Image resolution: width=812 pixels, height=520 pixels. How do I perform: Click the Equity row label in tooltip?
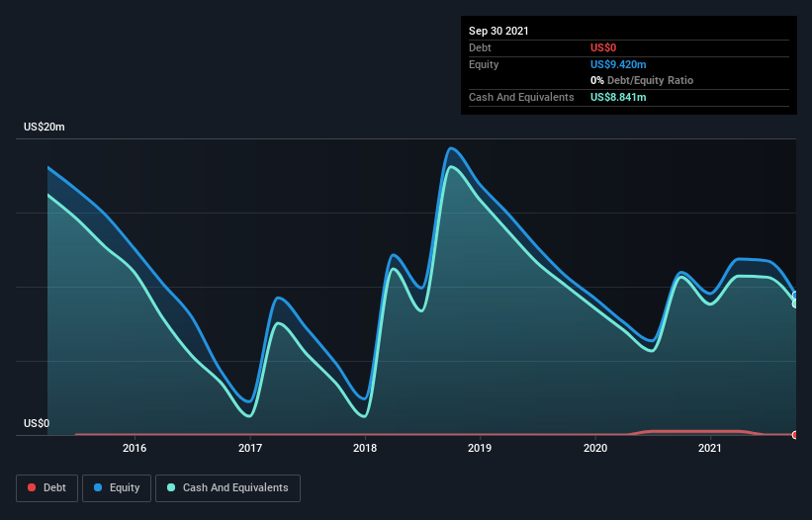coord(484,64)
